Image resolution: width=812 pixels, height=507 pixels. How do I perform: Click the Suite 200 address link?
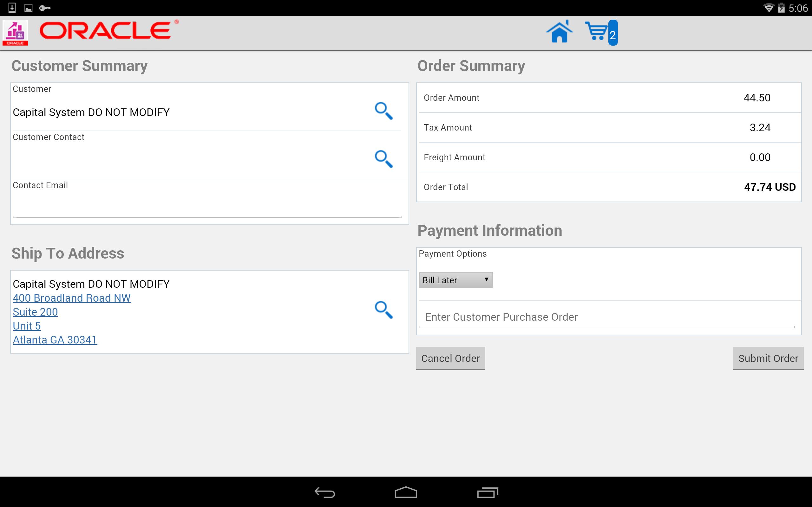point(35,311)
